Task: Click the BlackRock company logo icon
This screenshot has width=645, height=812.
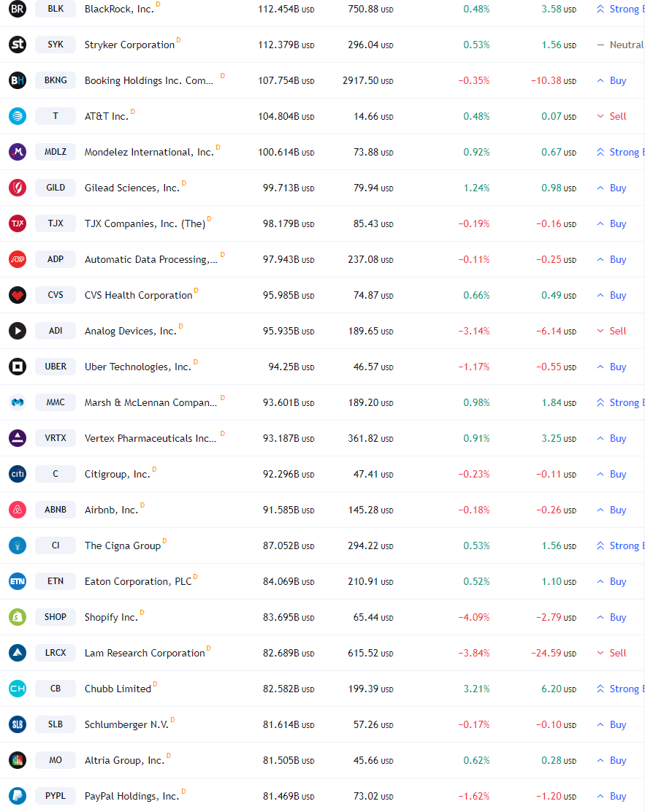Action: point(18,9)
